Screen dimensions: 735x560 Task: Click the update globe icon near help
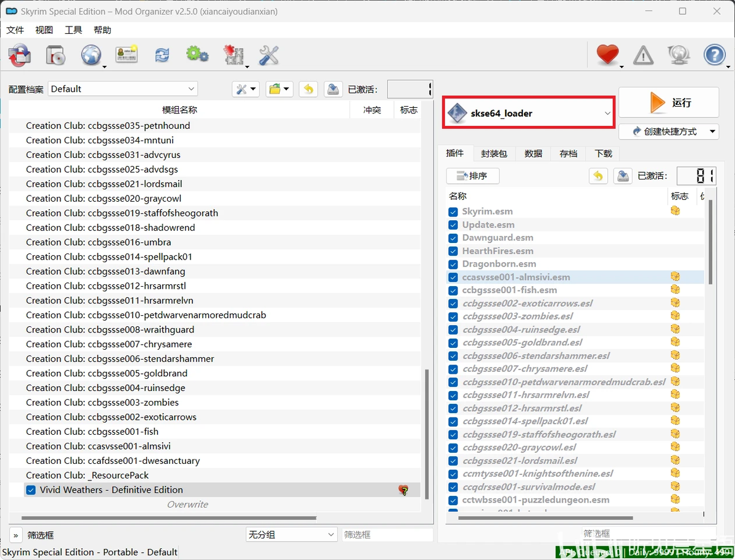click(679, 56)
